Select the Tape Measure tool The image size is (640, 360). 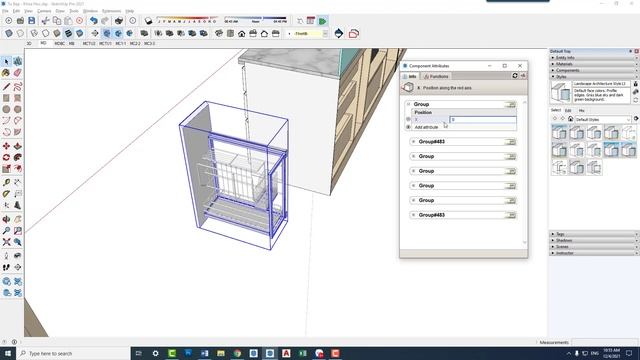pos(6,182)
